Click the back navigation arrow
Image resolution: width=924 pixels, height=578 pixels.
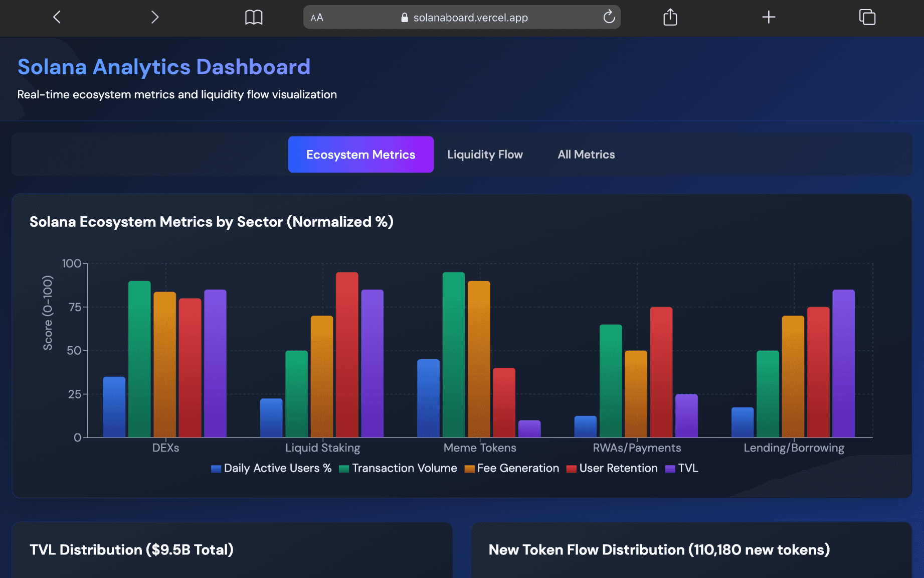coord(56,17)
